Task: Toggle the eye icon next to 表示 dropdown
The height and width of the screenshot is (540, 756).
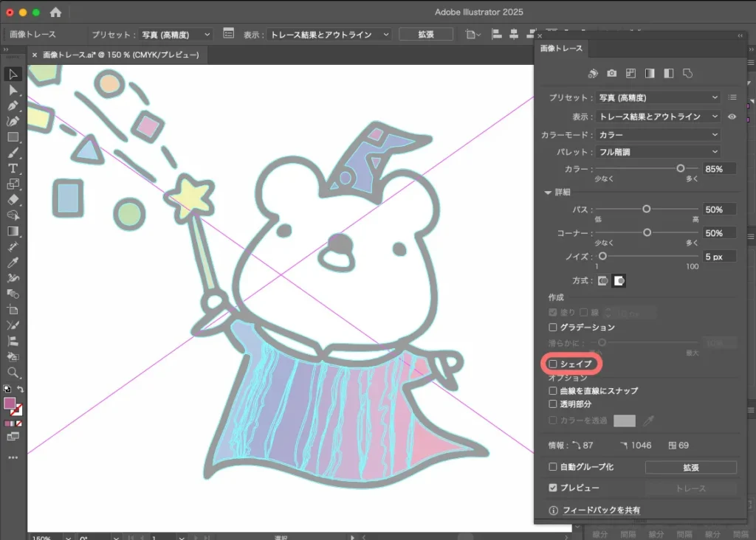Action: [732, 117]
